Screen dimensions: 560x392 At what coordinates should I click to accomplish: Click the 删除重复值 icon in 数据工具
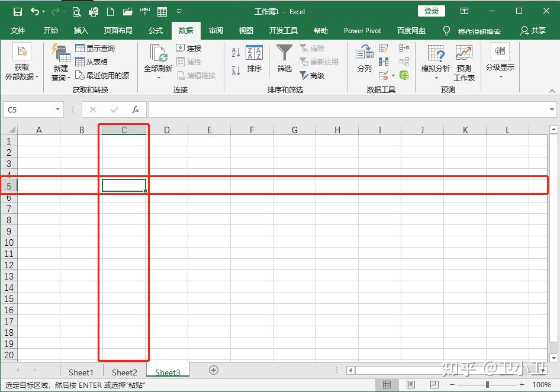coord(384,61)
